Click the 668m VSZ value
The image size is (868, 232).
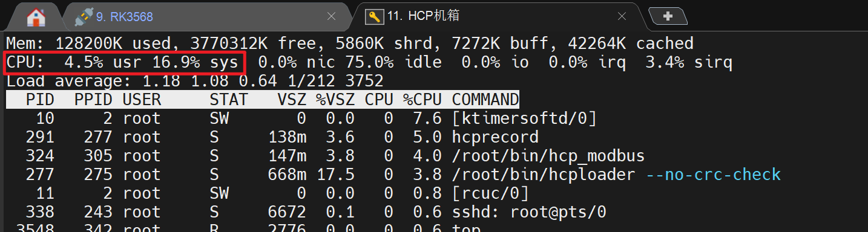click(x=287, y=175)
